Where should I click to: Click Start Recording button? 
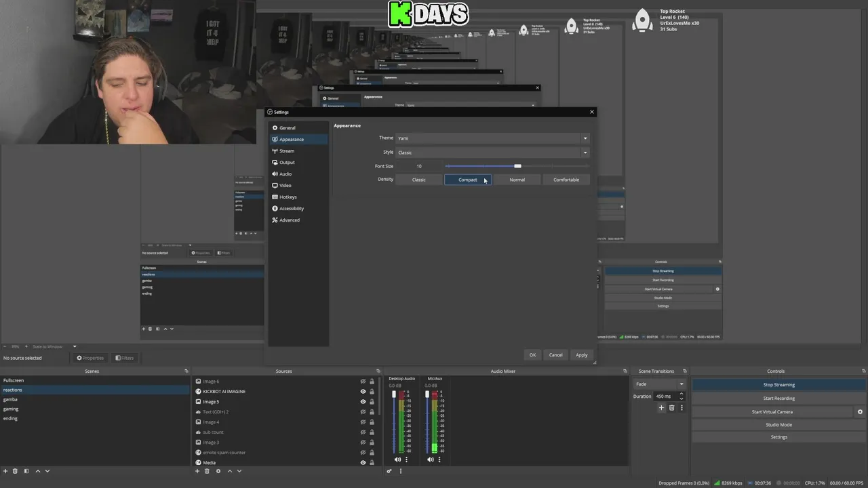tap(778, 398)
